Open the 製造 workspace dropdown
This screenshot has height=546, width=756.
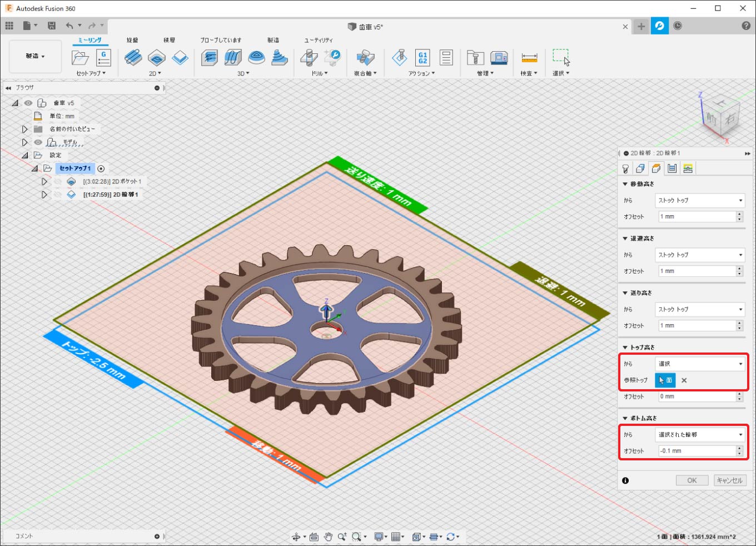tap(35, 56)
